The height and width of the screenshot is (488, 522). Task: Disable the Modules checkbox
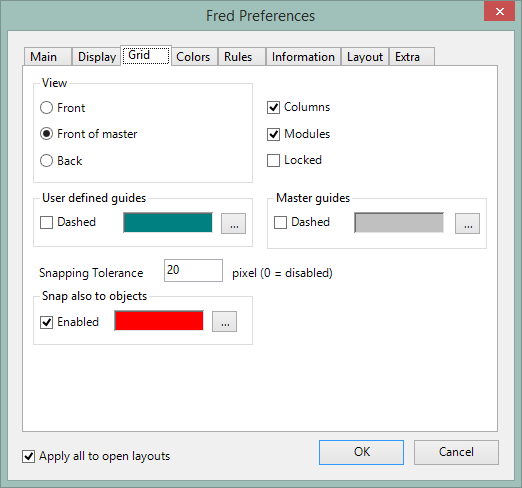pyautogui.click(x=273, y=134)
